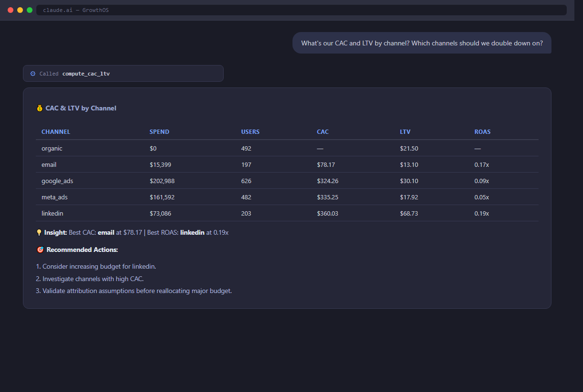583x392 pixels.
Task: Select the organic channel row label
Action: click(52, 148)
